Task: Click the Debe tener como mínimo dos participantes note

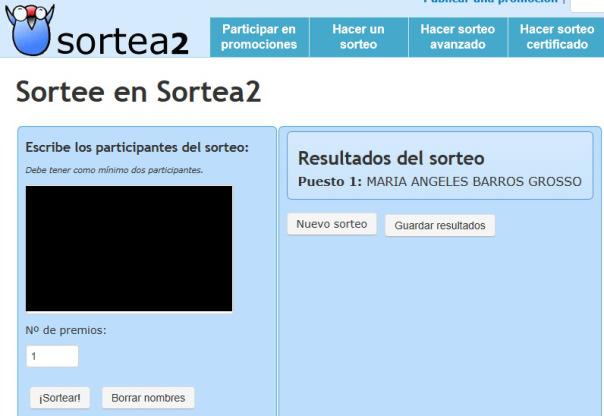Action: (114, 170)
